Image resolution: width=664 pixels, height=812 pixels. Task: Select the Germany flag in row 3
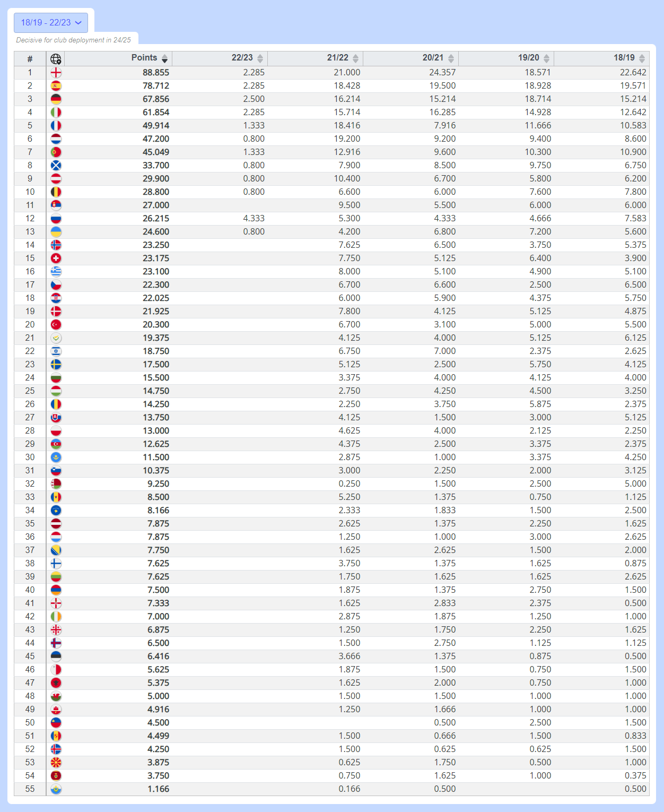point(56,99)
